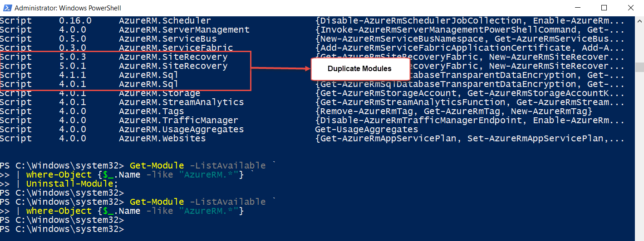Click the AzureRM.Scheduler module name

pyautogui.click(x=165, y=21)
